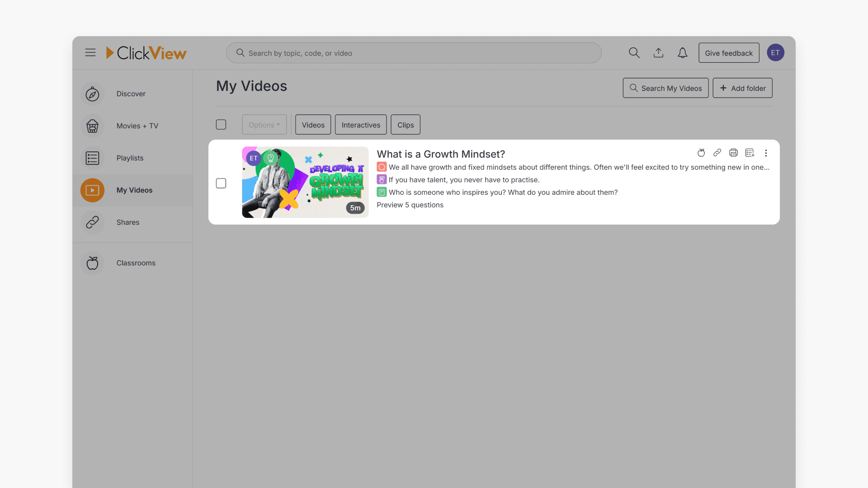Assign the video to a classroom via apple icon
The width and height of the screenshot is (868, 488).
pos(701,153)
